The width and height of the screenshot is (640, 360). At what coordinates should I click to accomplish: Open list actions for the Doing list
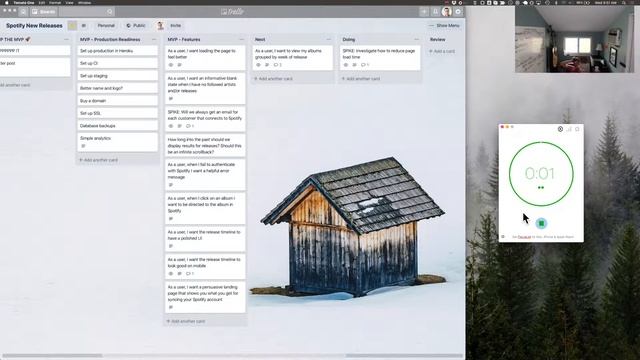[x=416, y=40]
